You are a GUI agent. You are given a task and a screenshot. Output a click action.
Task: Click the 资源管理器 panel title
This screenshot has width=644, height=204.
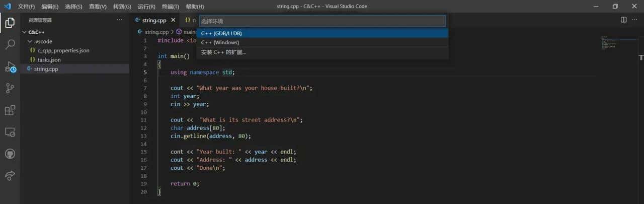(x=40, y=20)
